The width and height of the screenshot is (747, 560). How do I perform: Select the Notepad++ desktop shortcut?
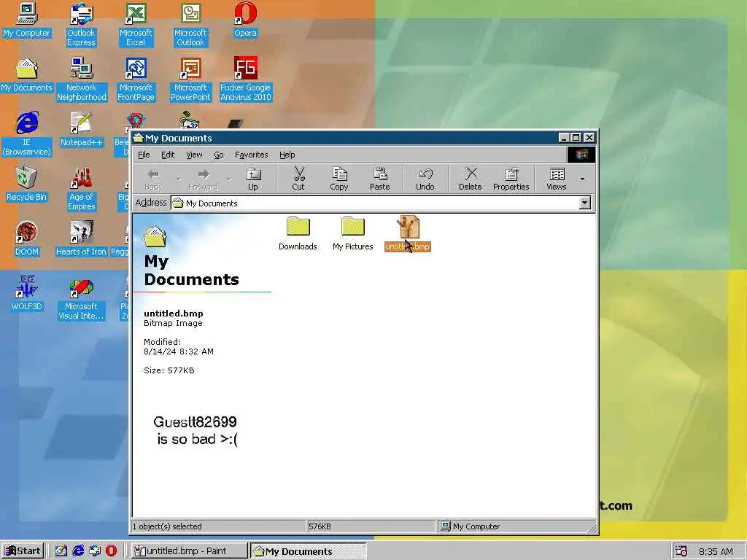(82, 130)
